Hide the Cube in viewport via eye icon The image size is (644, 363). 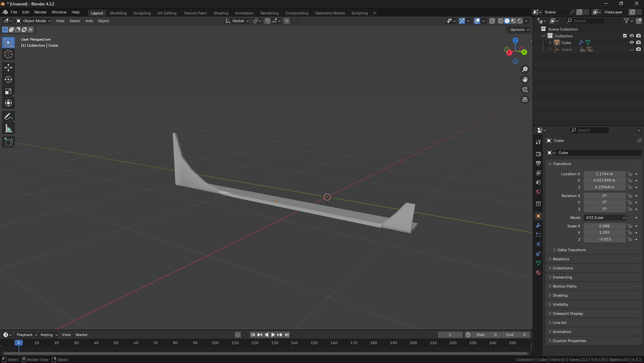tap(632, 42)
